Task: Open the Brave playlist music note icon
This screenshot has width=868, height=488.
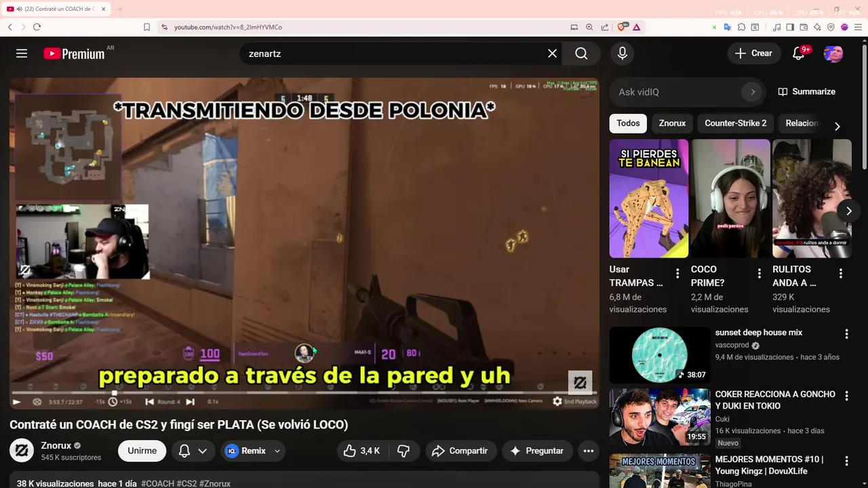Action: (777, 27)
